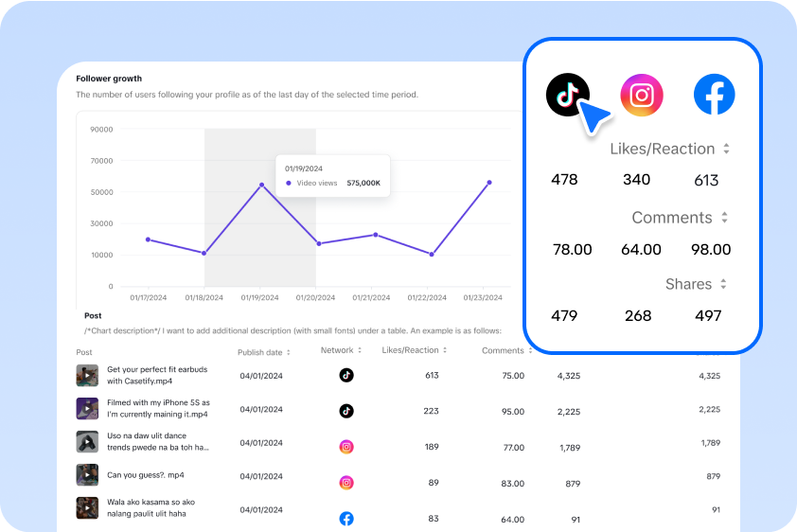
Task: Click Instagram comments value 64.00 in overlay
Action: 641,250
